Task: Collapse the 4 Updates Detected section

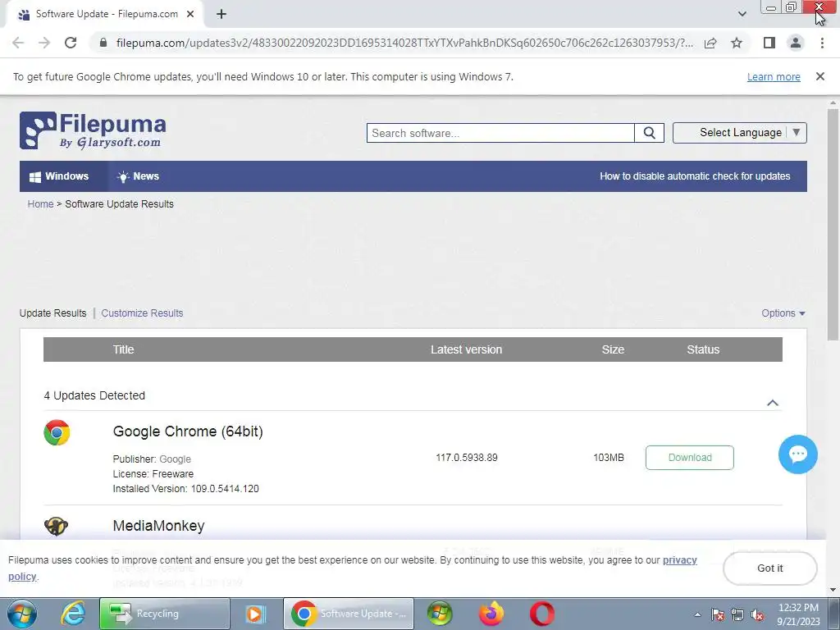Action: [773, 403]
